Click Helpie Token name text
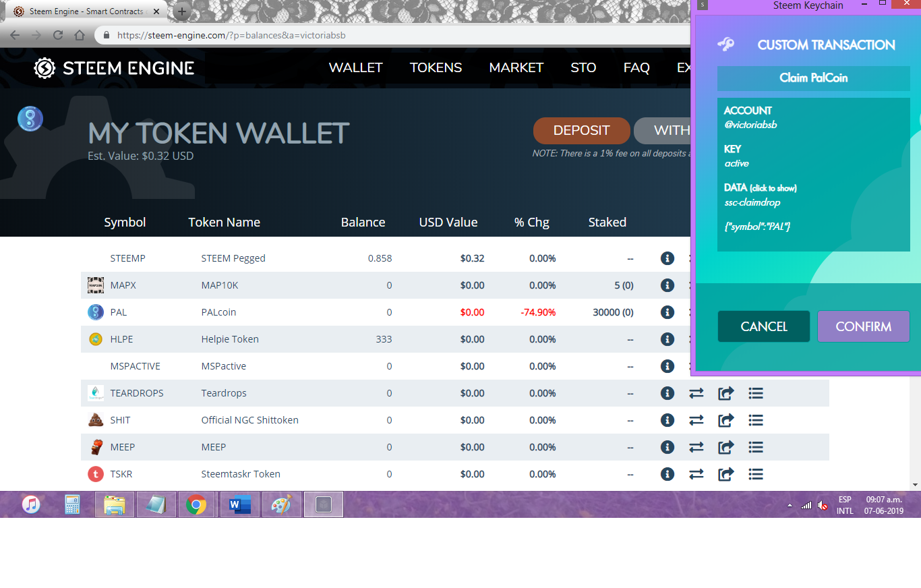Screen dimensions: 921x588 click(x=230, y=339)
